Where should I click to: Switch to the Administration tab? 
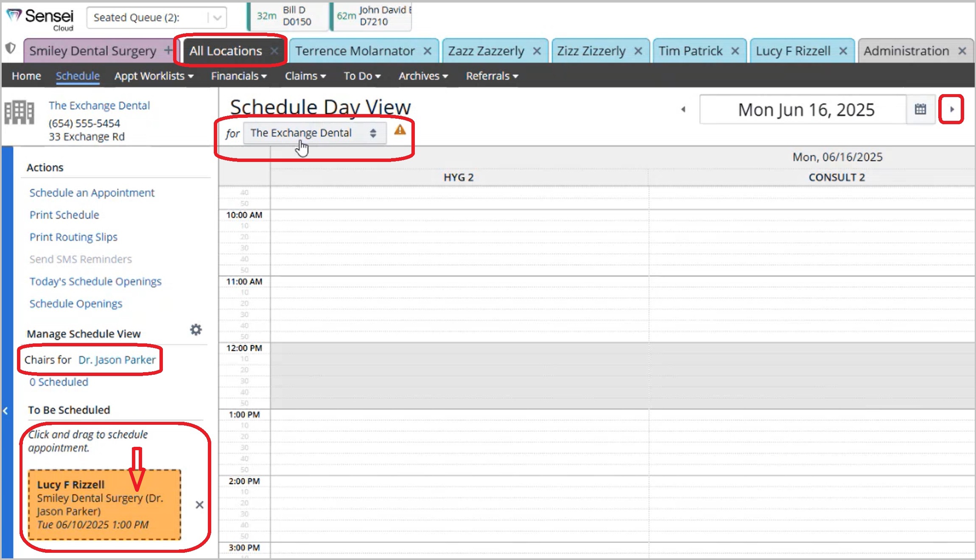[906, 51]
